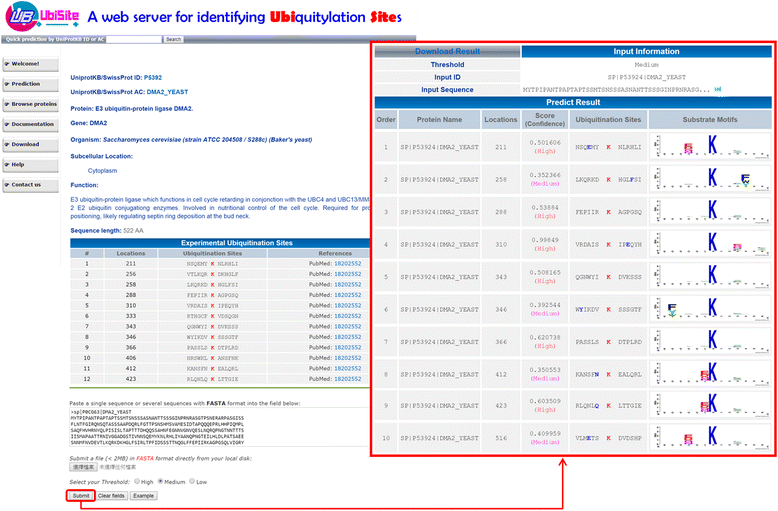The width and height of the screenshot is (778, 511).
Task: Click the UbiSite logo
Action: pyautogui.click(x=42, y=17)
